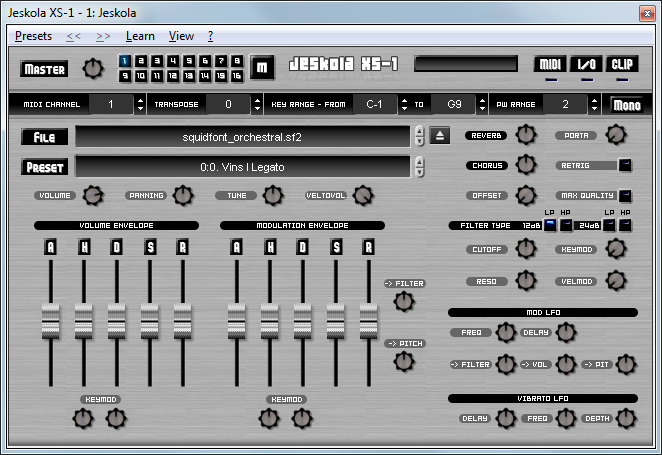
Task: Click the Tune knob
Action: 273,195
